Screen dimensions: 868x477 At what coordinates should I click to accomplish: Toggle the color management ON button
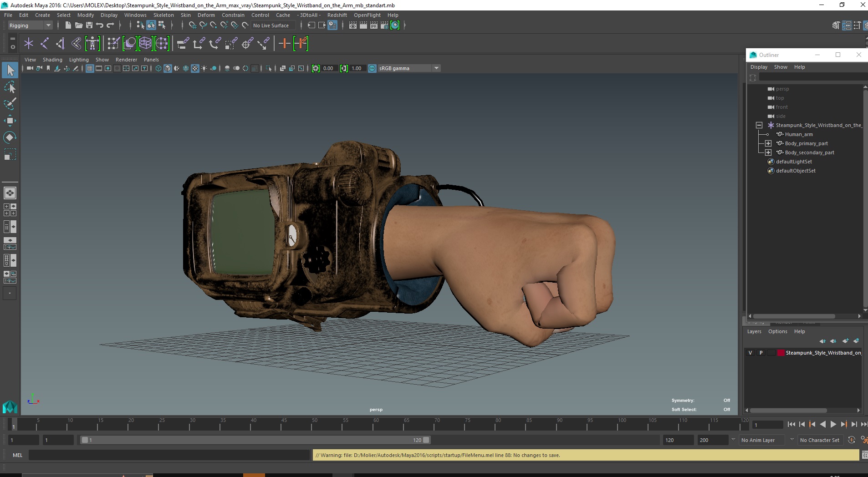coord(372,68)
